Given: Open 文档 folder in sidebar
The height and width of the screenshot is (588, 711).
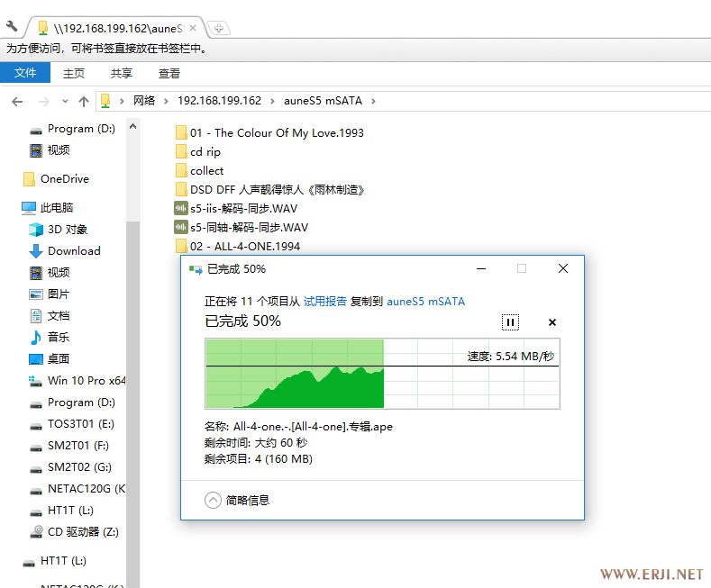Looking at the screenshot, I should [50, 316].
